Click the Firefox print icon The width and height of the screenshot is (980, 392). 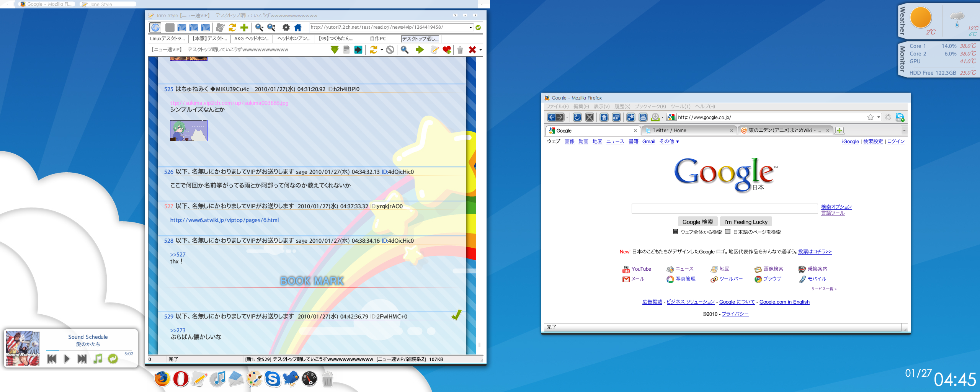click(x=643, y=117)
